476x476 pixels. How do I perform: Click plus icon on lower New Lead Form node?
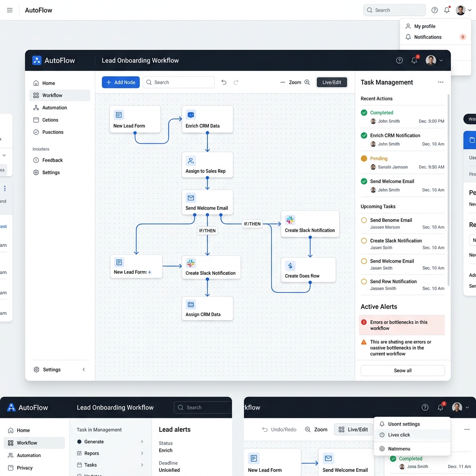(x=150, y=272)
